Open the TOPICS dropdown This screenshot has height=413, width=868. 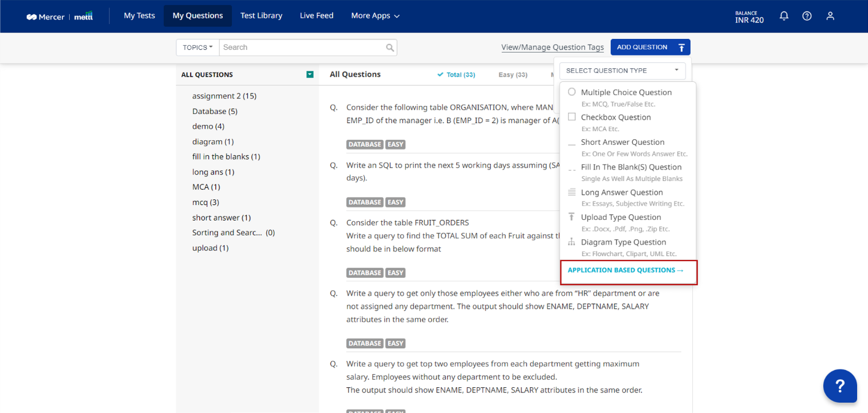click(198, 48)
